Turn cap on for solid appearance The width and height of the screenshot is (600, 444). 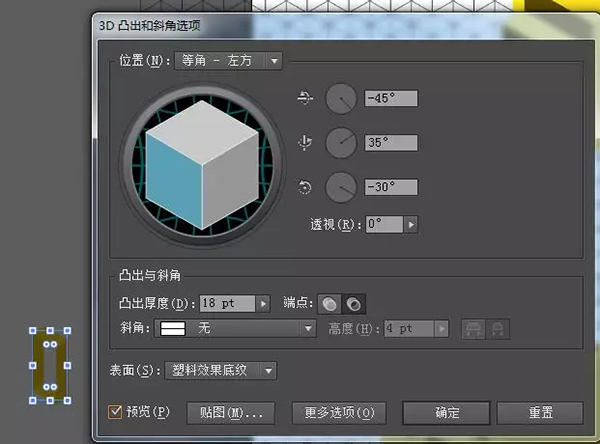point(329,304)
